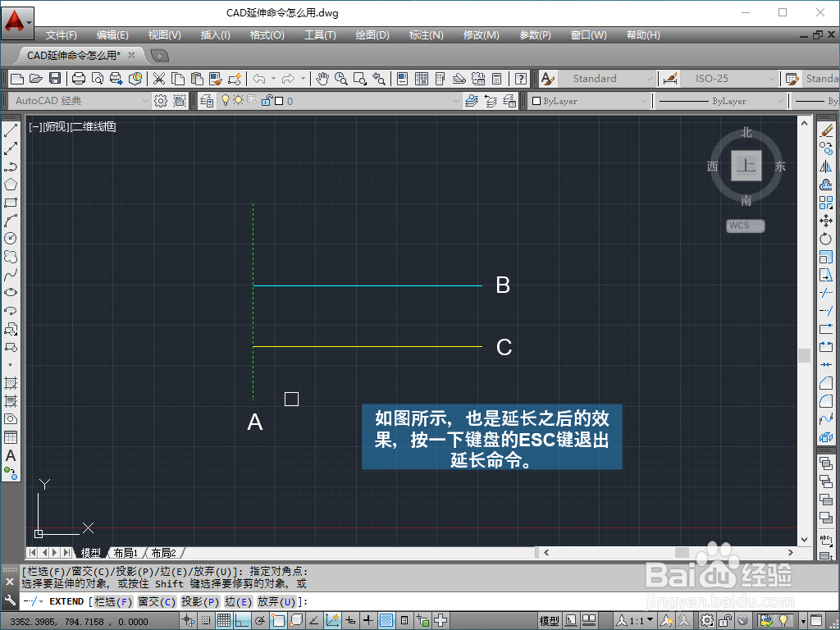Image resolution: width=840 pixels, height=630 pixels.
Task: Open the 文件(F) menu
Action: pos(61,35)
